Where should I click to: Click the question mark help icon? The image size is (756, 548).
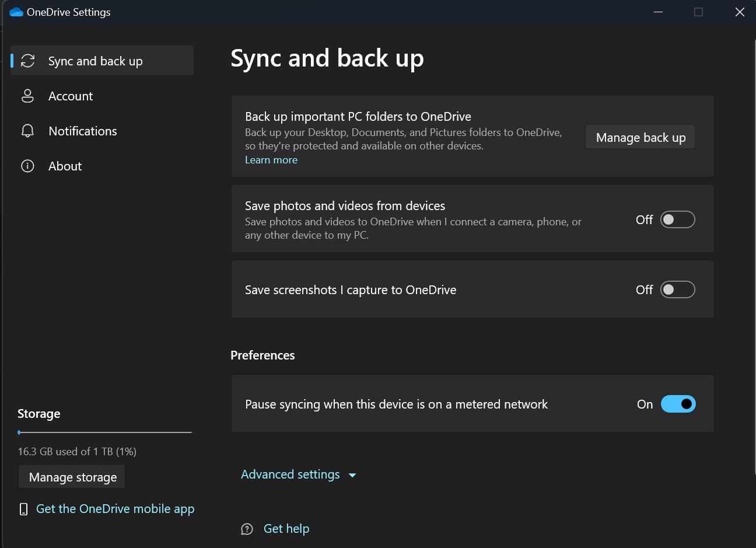coord(247,529)
